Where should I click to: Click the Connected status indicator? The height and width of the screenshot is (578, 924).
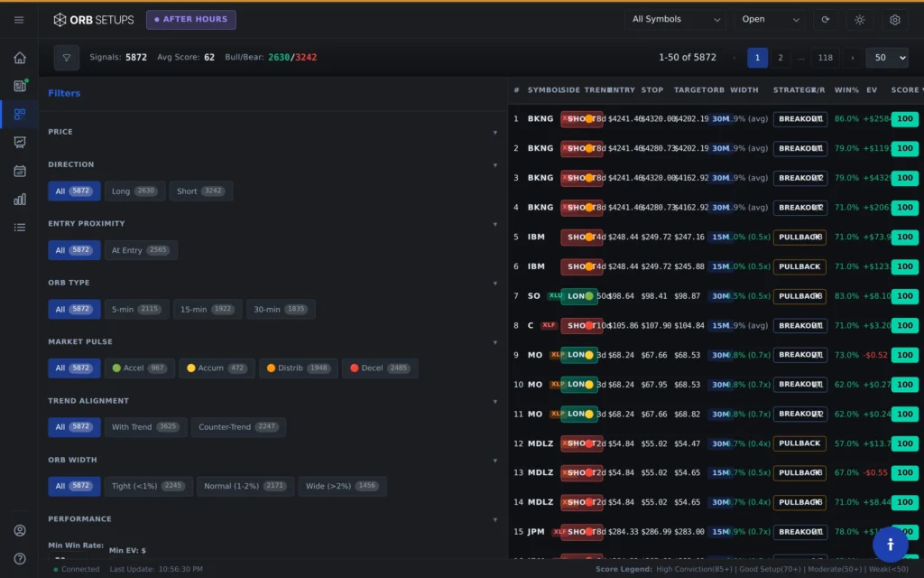click(76, 569)
